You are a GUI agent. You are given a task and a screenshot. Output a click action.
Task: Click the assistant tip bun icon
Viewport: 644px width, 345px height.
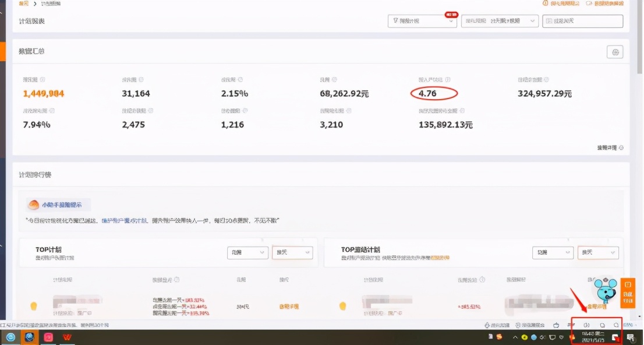pos(34,205)
